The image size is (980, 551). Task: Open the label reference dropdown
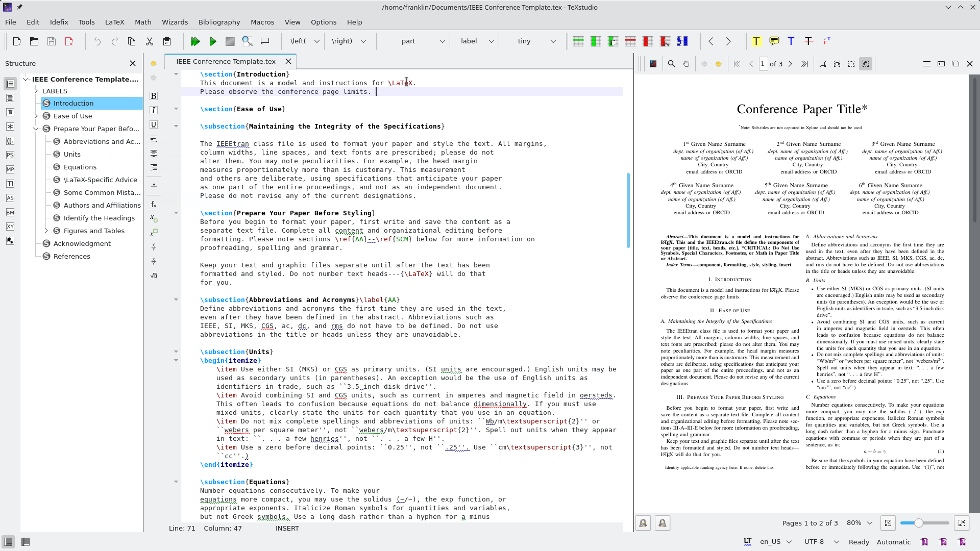point(476,41)
